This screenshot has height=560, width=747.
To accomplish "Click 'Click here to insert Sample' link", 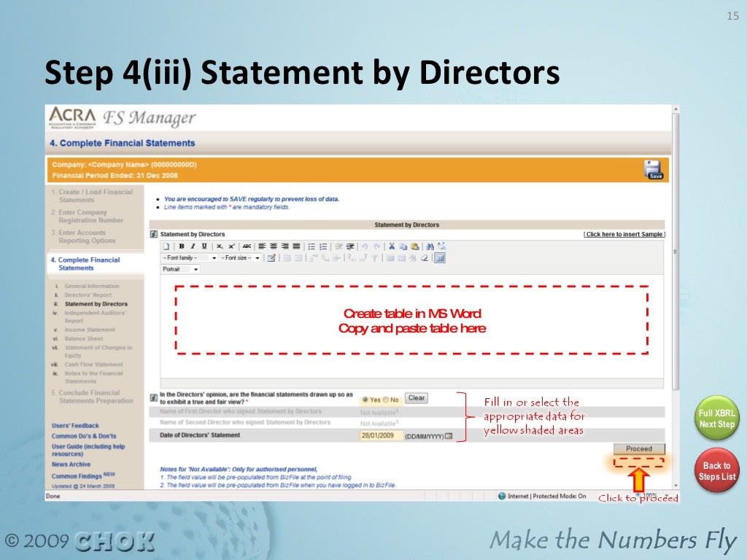I will (624, 234).
